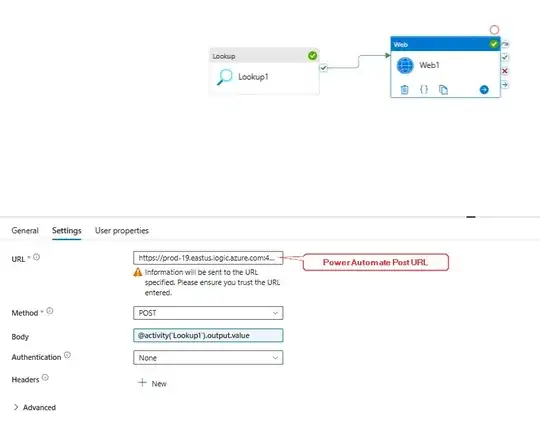Click the blue arrow add-output icon on Web1
Viewport: 540px width, 434px height.
point(484,90)
